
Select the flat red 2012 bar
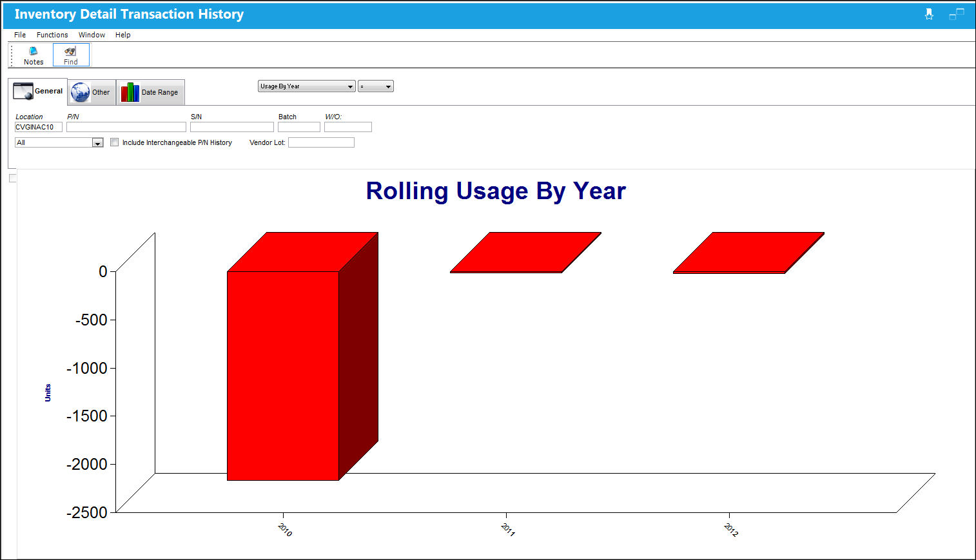pyautogui.click(x=748, y=253)
